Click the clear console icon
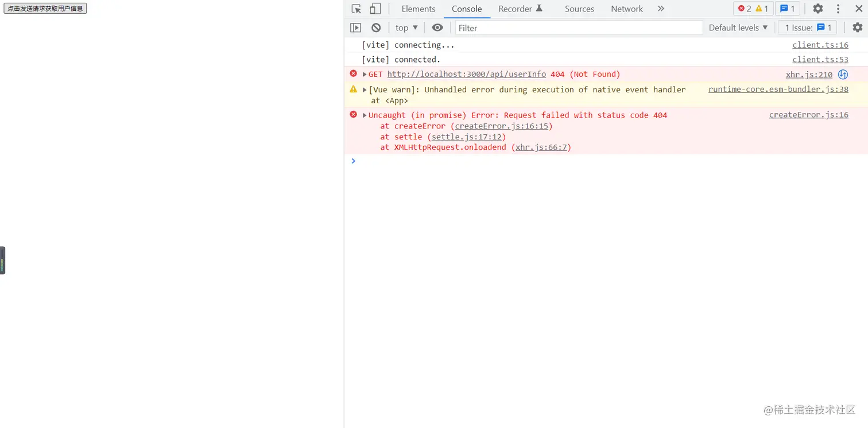This screenshot has width=868, height=428. pos(376,28)
